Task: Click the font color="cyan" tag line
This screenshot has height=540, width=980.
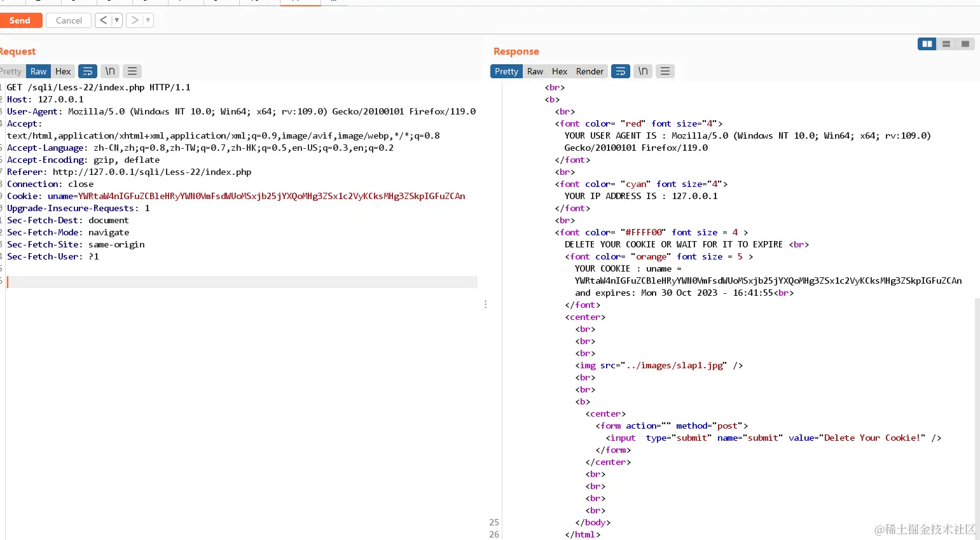Action: 641,184
